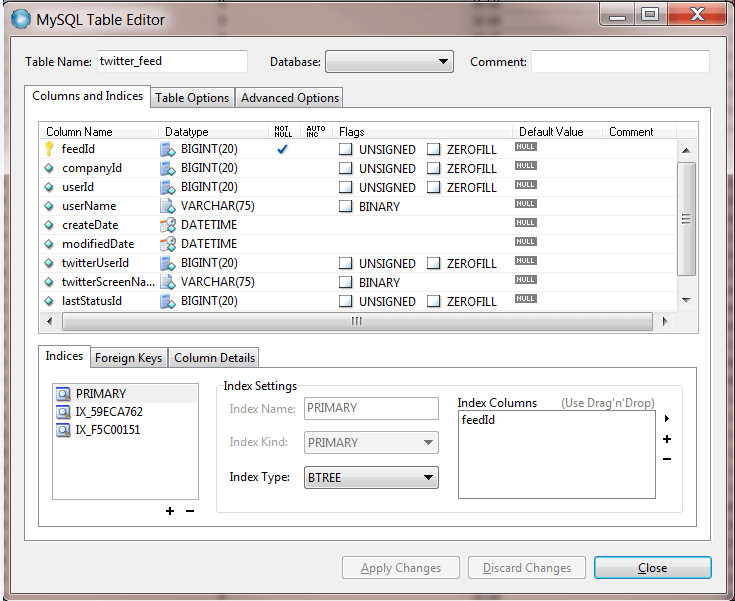This screenshot has width=735, height=601.
Task: Click the empty Comment field at the top
Action: pyautogui.click(x=620, y=61)
